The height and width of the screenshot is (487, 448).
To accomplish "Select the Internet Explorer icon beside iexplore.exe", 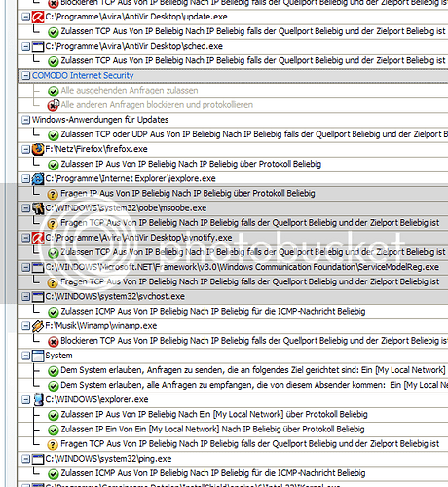I will coord(38,179).
